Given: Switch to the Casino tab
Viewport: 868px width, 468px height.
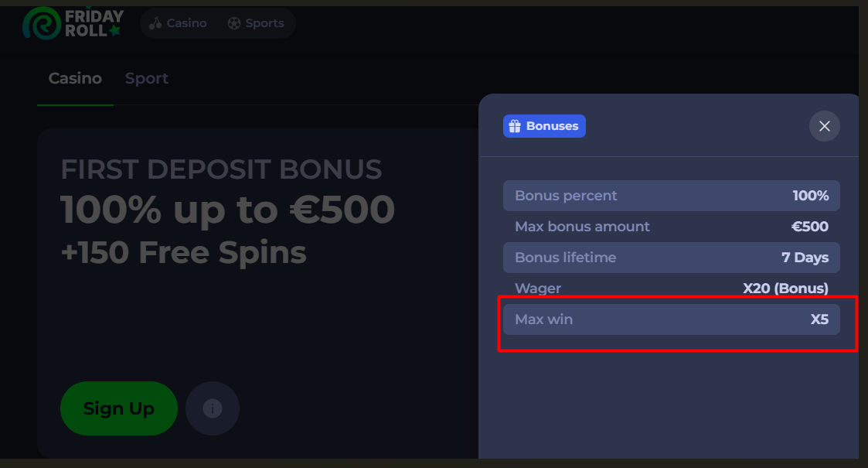Looking at the screenshot, I should coord(75,78).
